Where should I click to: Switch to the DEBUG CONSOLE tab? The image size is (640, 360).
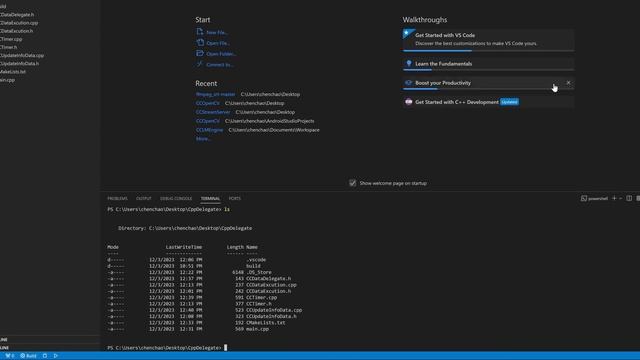pyautogui.click(x=176, y=198)
